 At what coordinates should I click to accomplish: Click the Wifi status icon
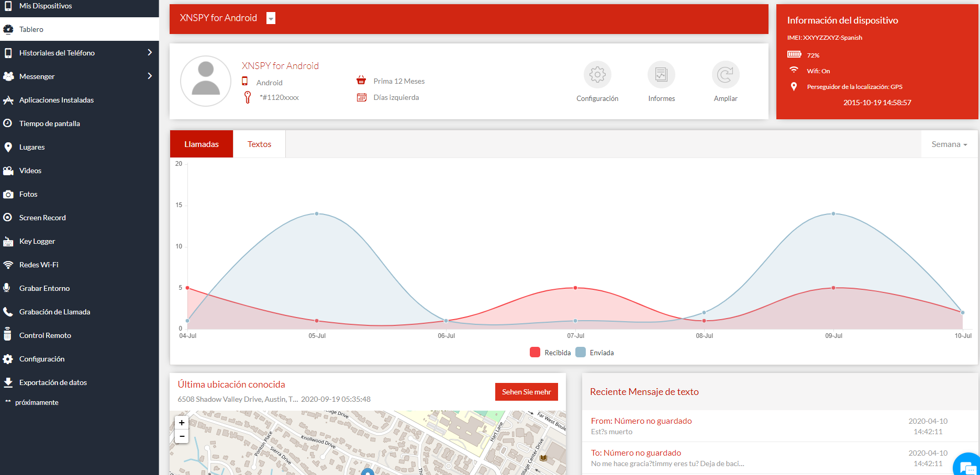pyautogui.click(x=794, y=70)
